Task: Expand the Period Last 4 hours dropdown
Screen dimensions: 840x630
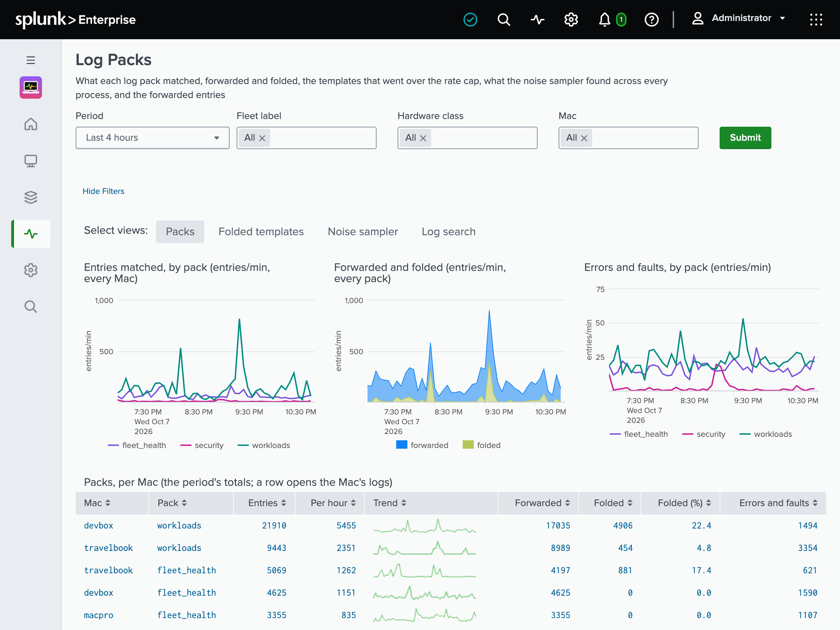Action: pos(152,138)
